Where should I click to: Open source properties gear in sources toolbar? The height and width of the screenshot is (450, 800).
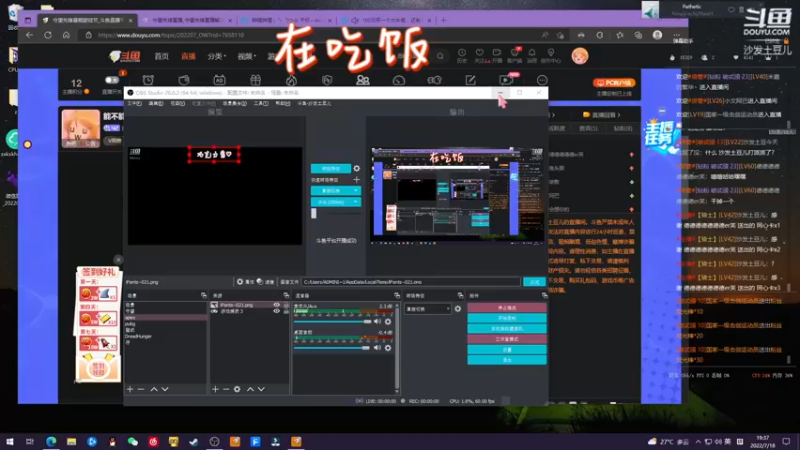pyautogui.click(x=237, y=389)
